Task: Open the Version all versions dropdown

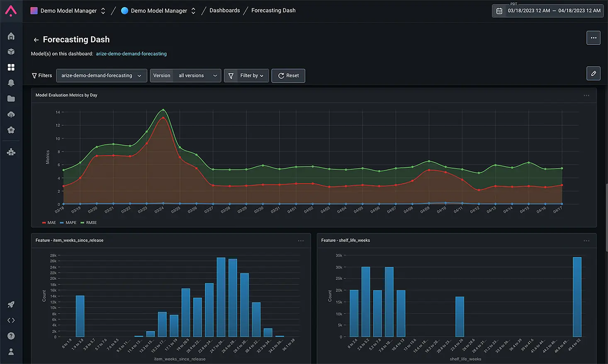Action: point(185,76)
